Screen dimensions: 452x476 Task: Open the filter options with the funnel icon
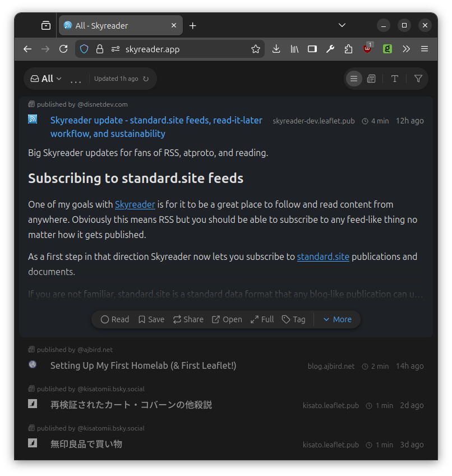coord(418,79)
